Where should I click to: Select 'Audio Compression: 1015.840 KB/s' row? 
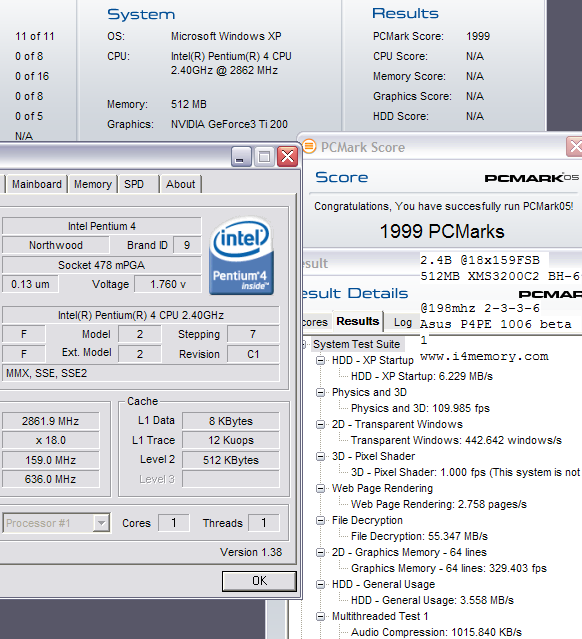[436, 632]
